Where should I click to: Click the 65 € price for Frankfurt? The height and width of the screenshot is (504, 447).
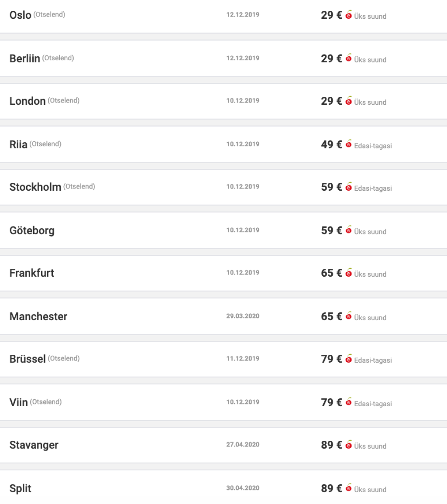331,273
